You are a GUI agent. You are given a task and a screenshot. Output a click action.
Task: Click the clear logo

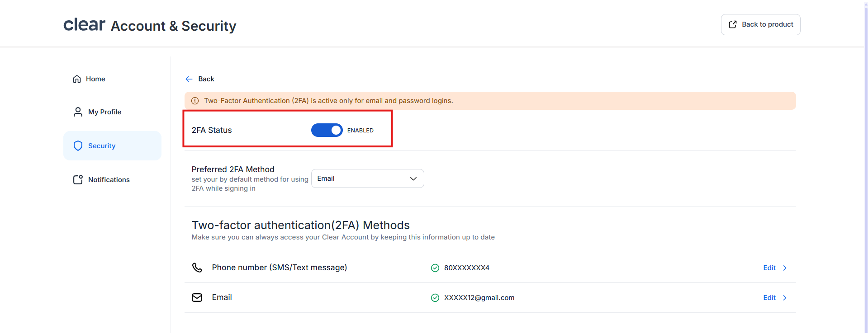(x=84, y=25)
